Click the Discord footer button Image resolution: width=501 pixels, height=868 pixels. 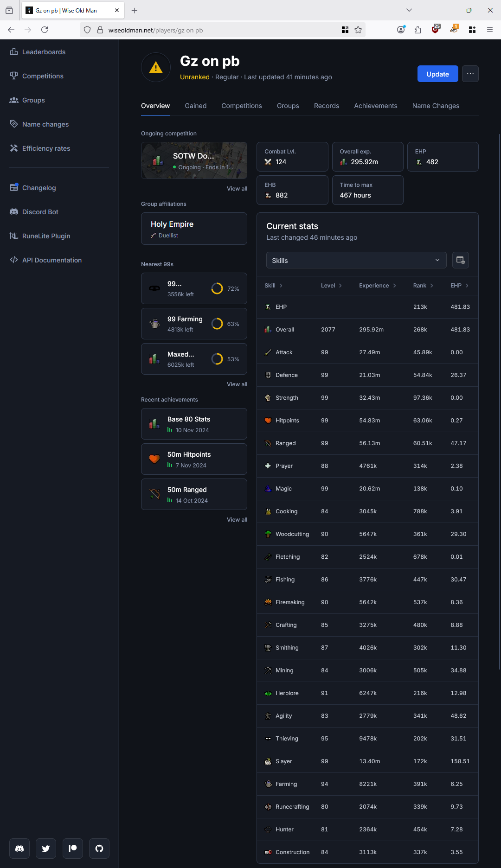19,849
